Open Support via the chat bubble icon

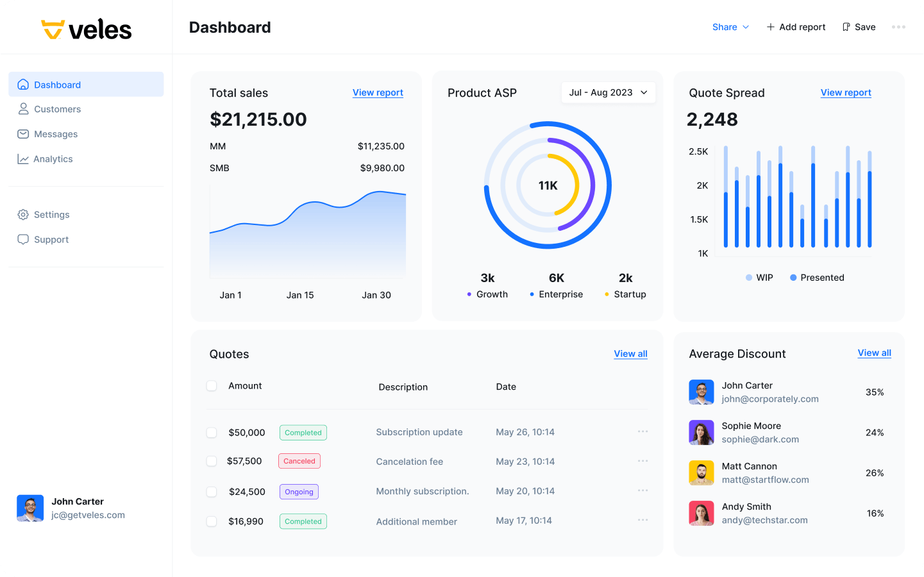pos(23,239)
